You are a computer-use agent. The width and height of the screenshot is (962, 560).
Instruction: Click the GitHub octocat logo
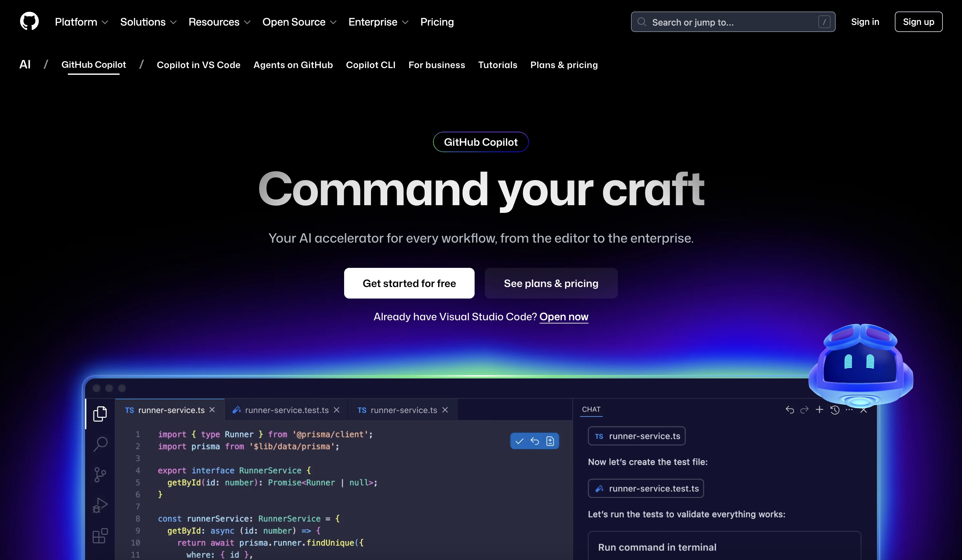[29, 21]
